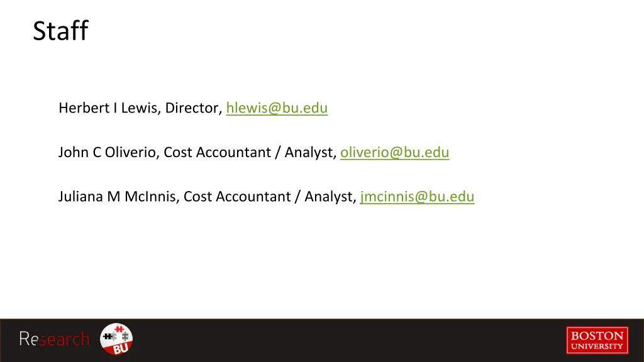This screenshot has height=362, width=644.
Task: Click the Director title text
Action: click(x=191, y=108)
